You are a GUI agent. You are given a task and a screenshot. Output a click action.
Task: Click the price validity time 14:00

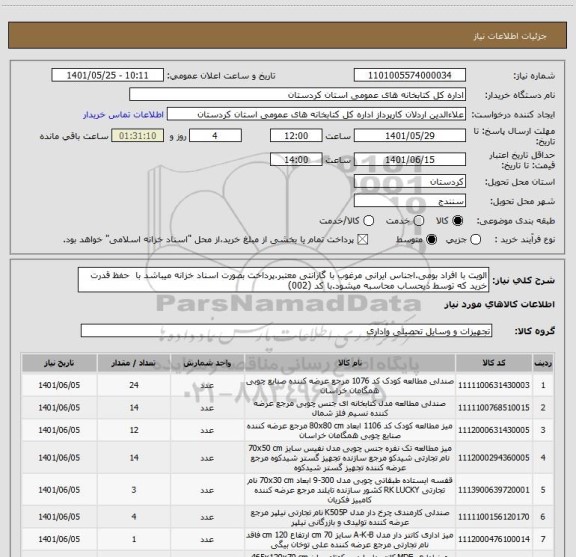point(296,159)
